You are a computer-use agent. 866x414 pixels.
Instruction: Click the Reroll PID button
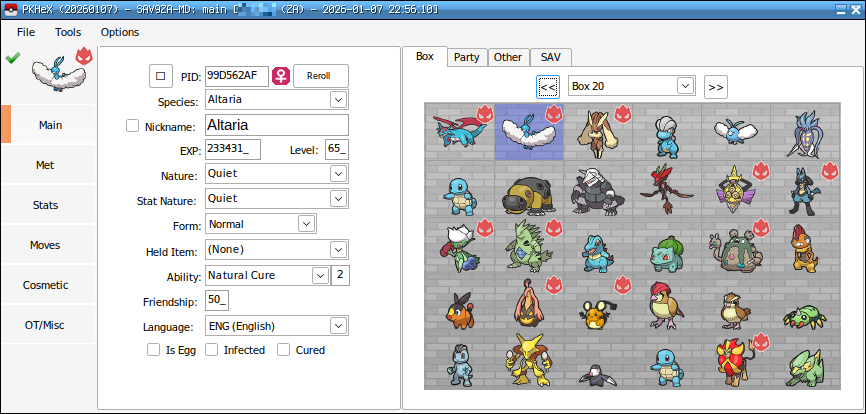[x=319, y=76]
